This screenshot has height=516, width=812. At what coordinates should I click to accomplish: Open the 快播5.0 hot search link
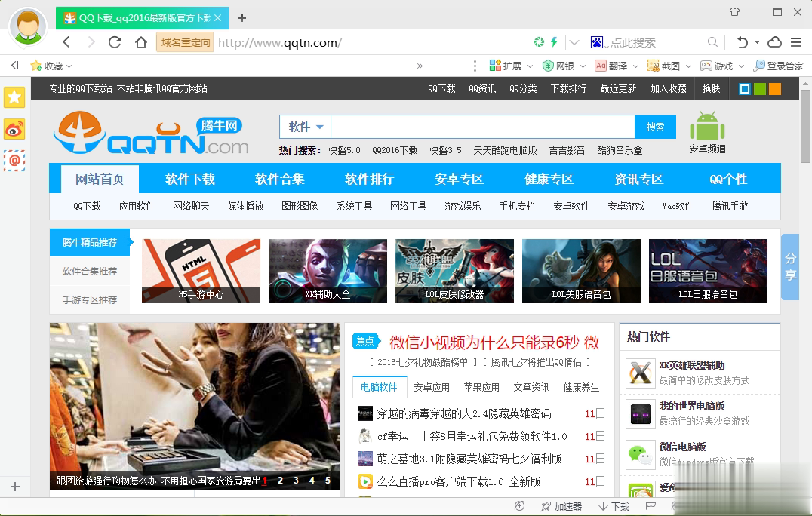(x=344, y=150)
